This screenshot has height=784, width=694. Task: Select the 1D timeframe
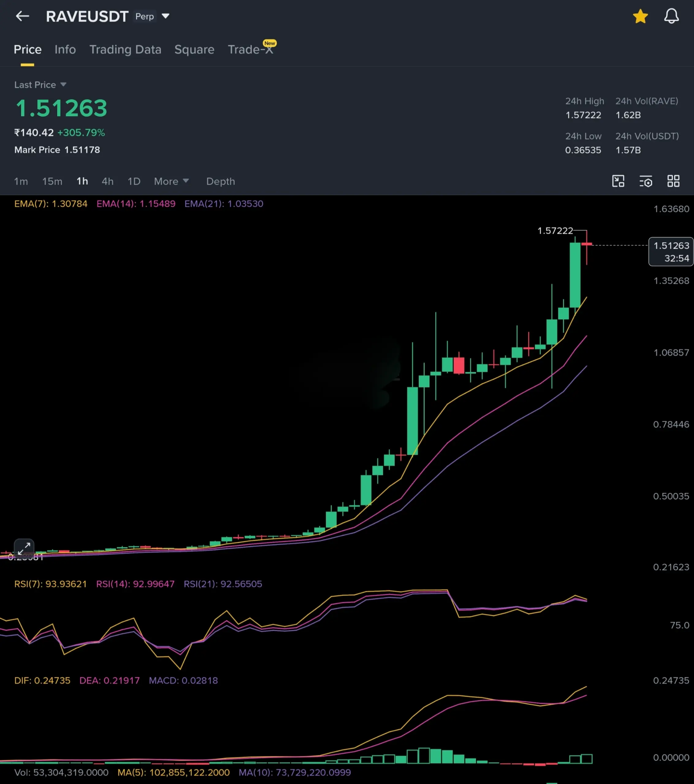pos(134,181)
